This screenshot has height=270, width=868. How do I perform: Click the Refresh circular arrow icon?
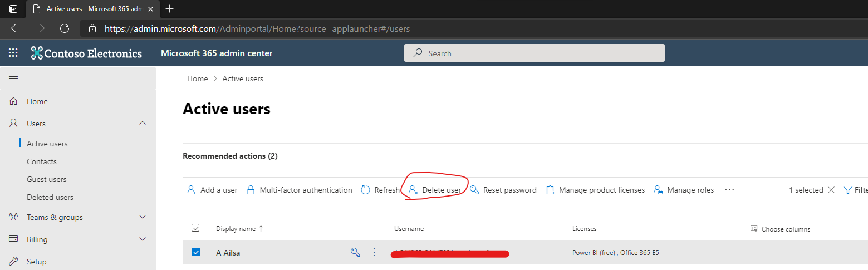tap(366, 190)
